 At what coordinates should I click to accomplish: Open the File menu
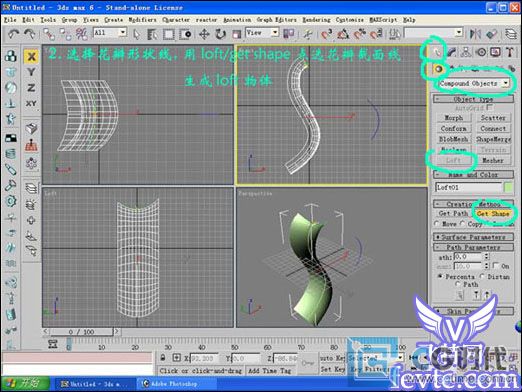10,20
